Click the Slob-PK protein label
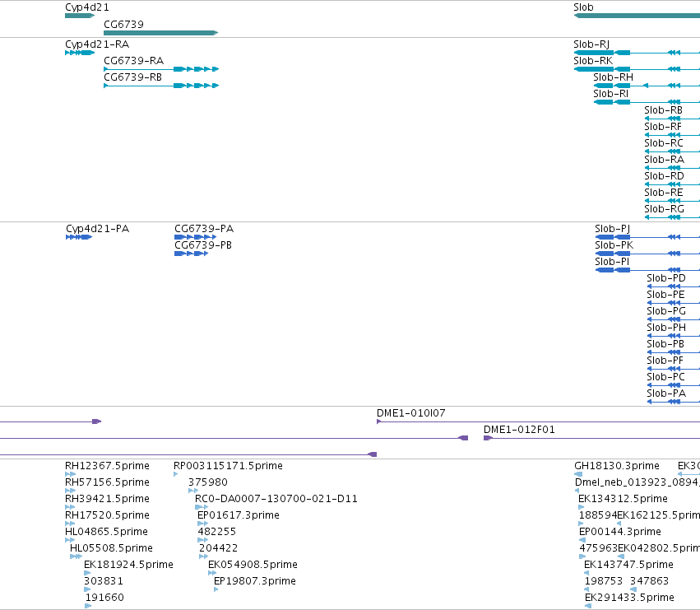700x610 pixels. pyautogui.click(x=614, y=245)
